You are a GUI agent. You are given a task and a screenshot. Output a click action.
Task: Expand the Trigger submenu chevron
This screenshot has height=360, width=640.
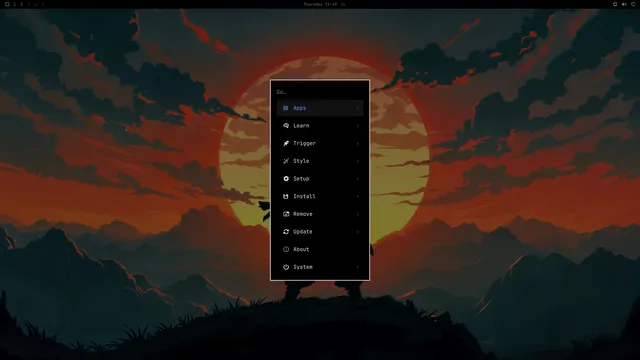358,143
